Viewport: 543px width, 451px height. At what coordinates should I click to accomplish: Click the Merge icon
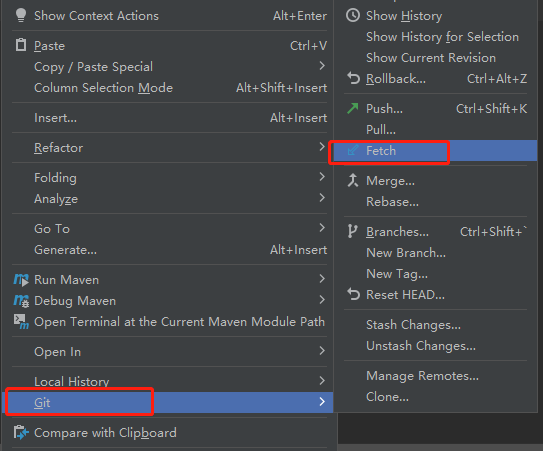tap(353, 180)
